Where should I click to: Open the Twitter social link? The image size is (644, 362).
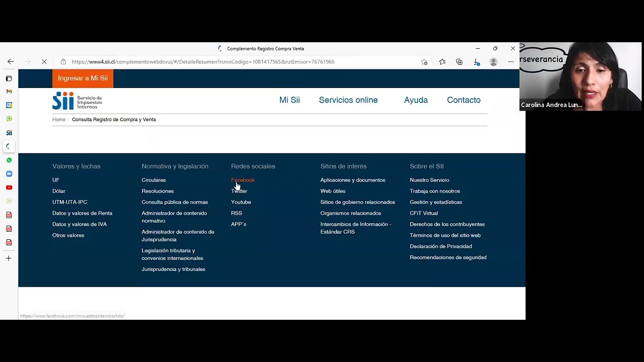pyautogui.click(x=239, y=191)
